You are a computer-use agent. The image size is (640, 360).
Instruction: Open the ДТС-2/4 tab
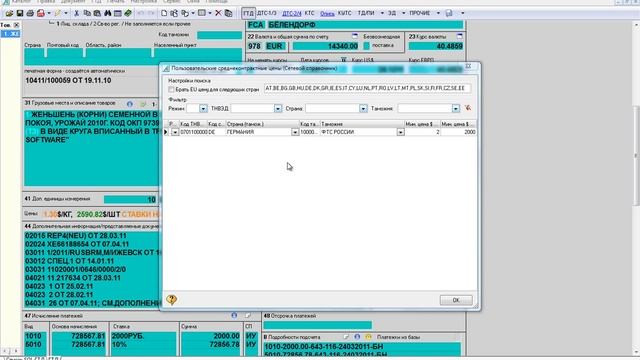point(292,13)
